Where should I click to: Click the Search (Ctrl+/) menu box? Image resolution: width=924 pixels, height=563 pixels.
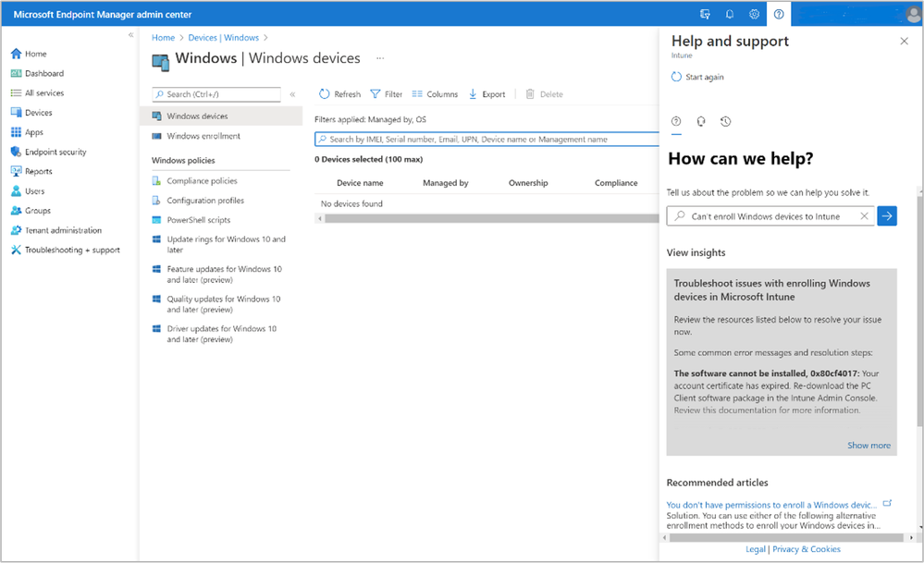[x=216, y=94]
